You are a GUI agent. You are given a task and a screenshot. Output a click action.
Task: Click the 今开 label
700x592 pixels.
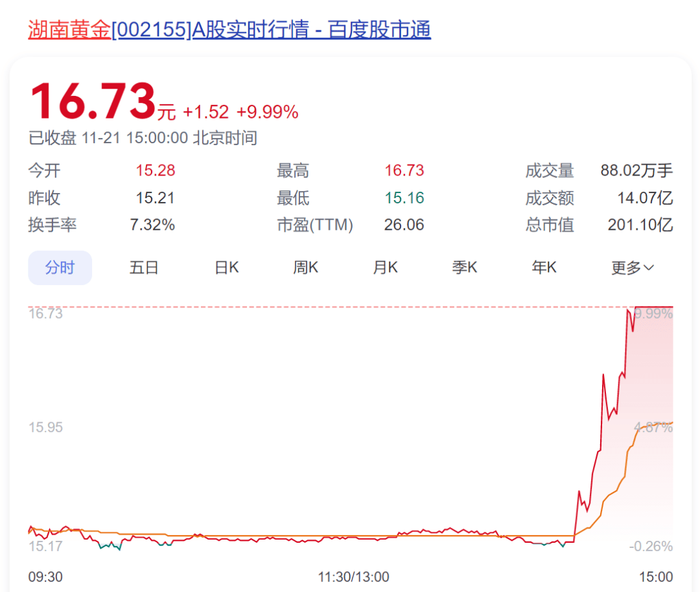pos(44,170)
